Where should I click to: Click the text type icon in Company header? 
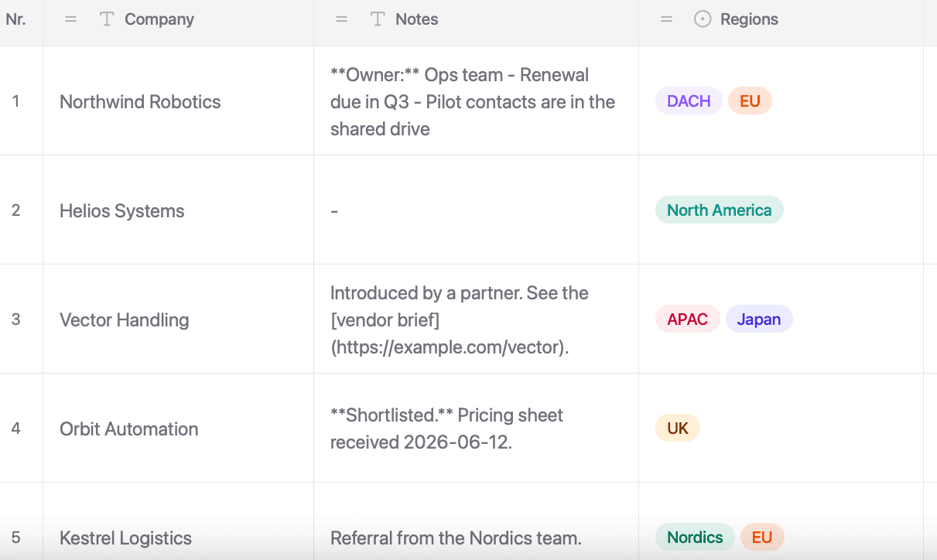click(107, 19)
